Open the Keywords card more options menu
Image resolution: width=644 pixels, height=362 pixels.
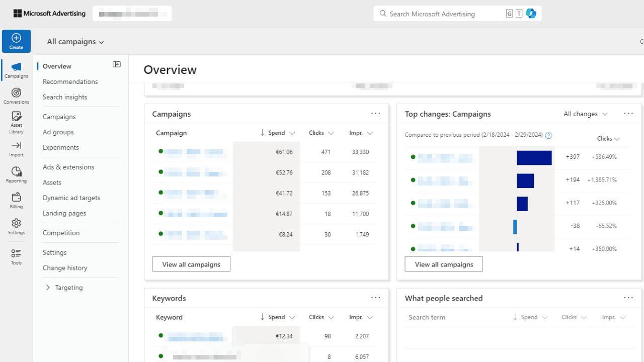tap(375, 298)
